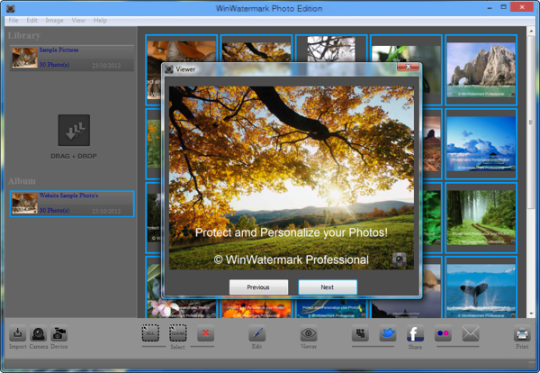The width and height of the screenshot is (540, 373).
Task: Click the CLEAR selection icon
Action: tap(178, 333)
